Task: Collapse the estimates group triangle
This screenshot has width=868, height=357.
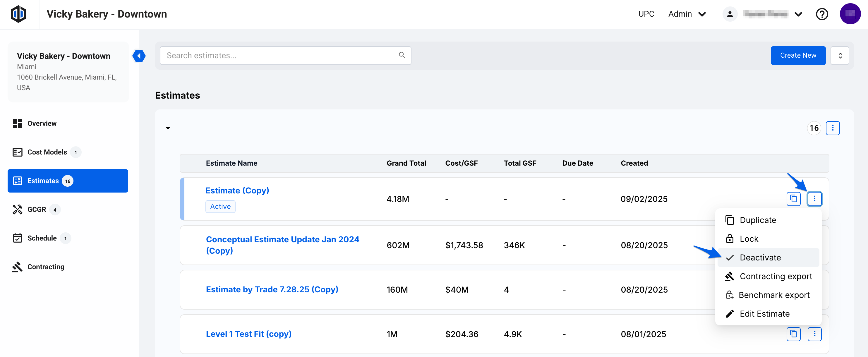Action: point(168,128)
